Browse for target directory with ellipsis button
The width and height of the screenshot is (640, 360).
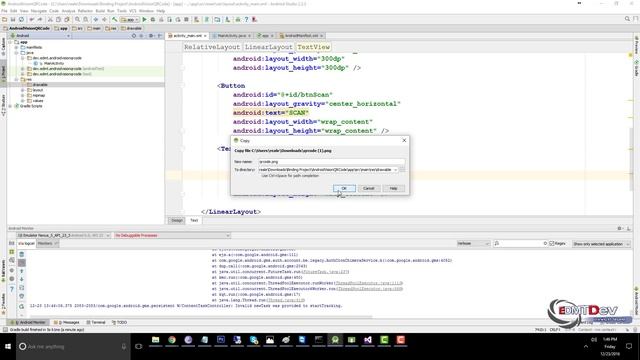(402, 169)
